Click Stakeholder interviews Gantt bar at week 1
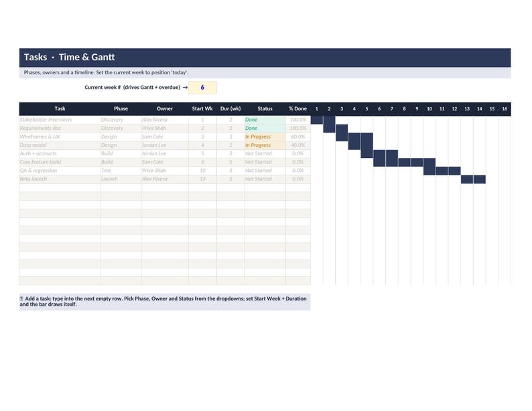Screen dimensions: 532x411 317,120
